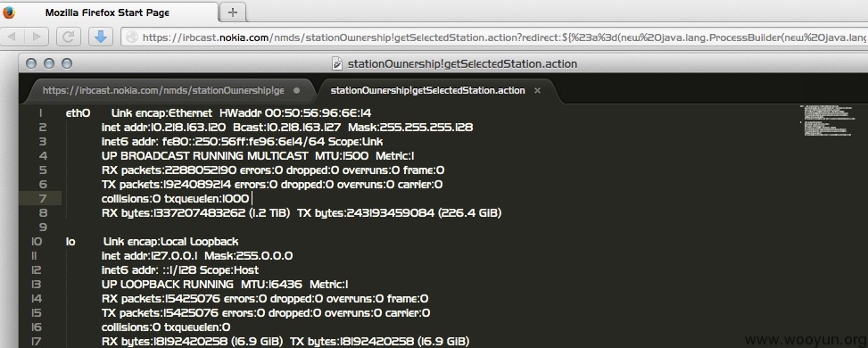This screenshot has width=868, height=348.
Task: Click the unsaved dot on first editor tab
Action: 296,90
